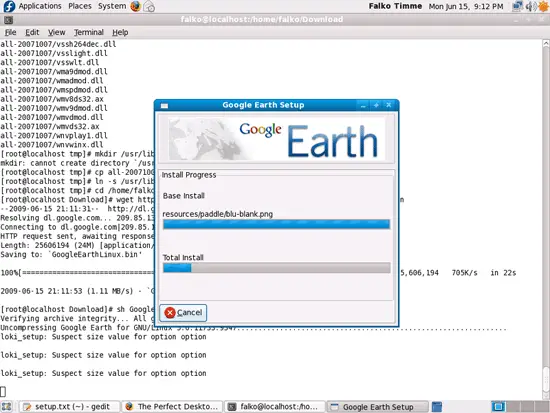The image size is (550, 413).
Task: Click the blue window icon after Google Earth Setup task
Action: [437, 407]
